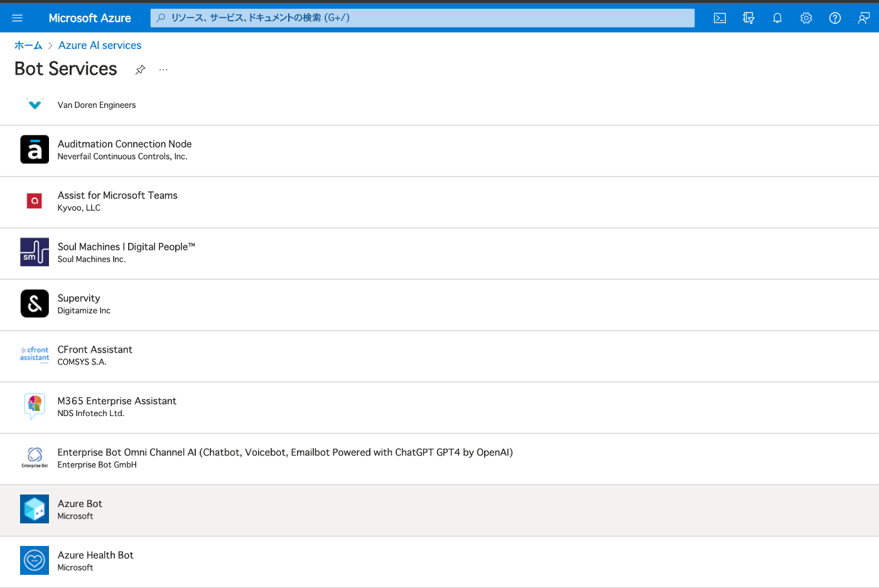This screenshot has height=588, width=879.
Task: Click the Azure Bot cube icon
Action: (x=35, y=509)
